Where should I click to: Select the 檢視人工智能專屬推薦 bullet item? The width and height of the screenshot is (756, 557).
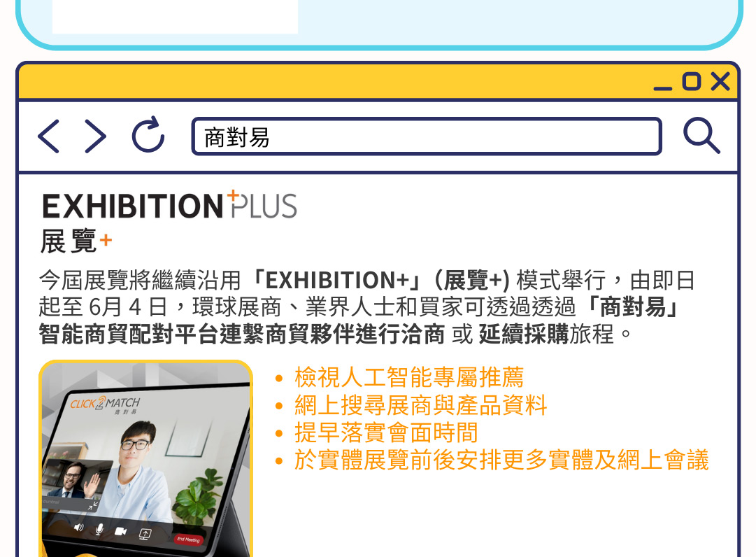tap(409, 377)
